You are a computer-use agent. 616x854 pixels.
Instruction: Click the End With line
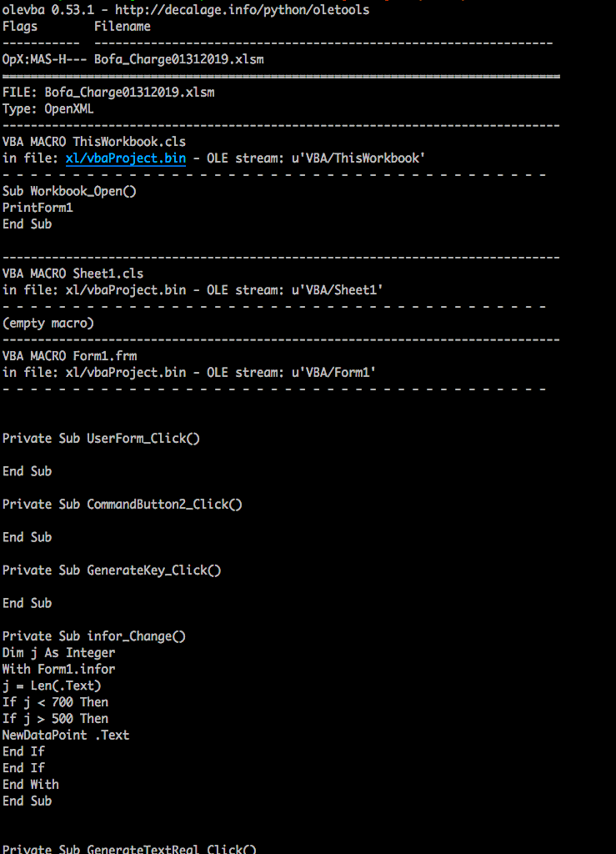click(x=31, y=784)
